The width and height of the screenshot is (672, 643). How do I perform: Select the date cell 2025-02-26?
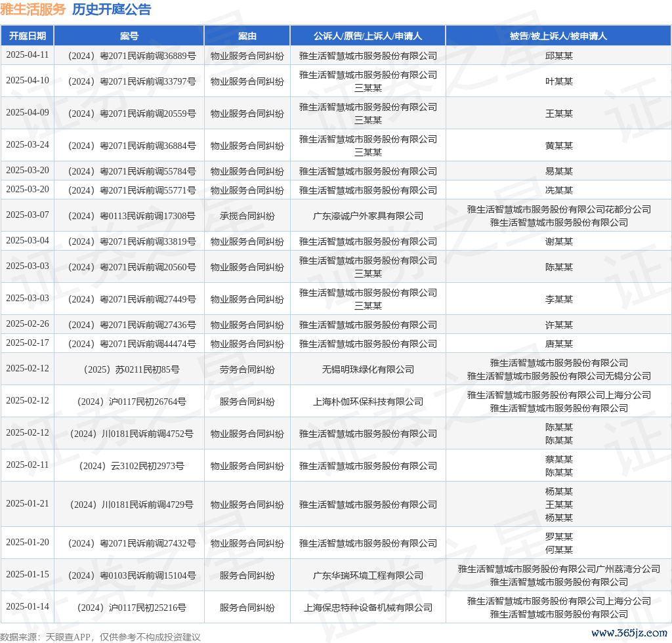(28, 324)
